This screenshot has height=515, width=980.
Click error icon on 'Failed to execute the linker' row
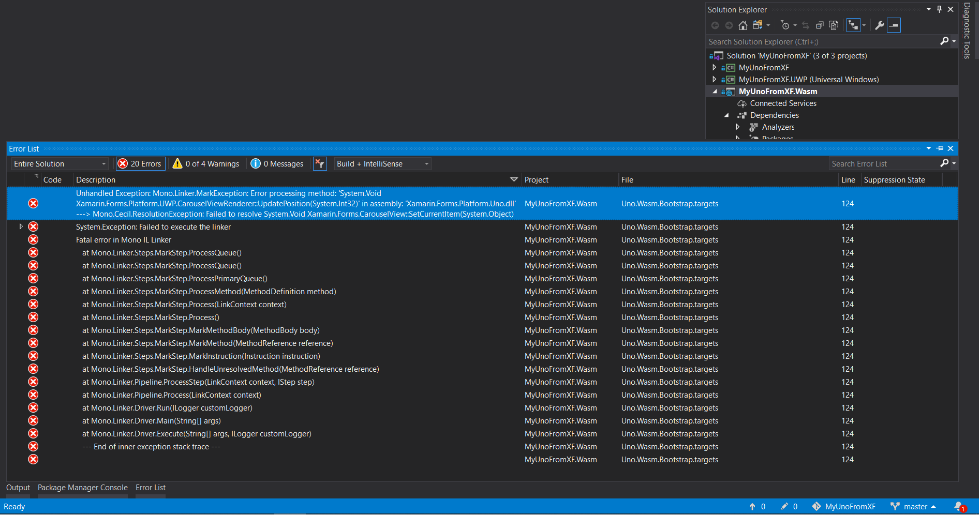pyautogui.click(x=33, y=226)
